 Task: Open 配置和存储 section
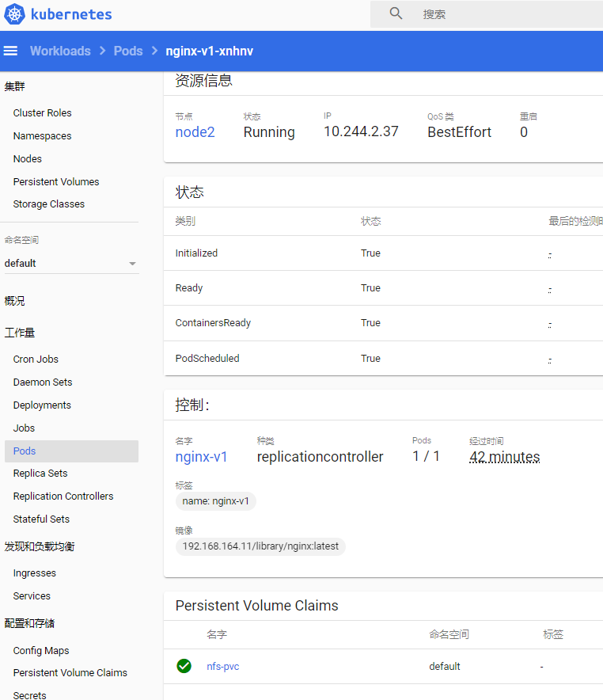(29, 623)
